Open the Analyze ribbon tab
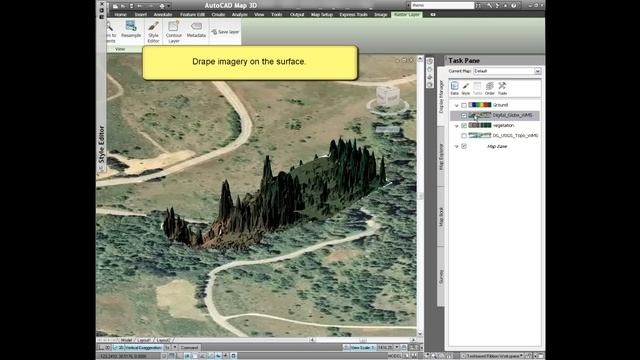Image resolution: width=640 pixels, height=360 pixels. click(240, 15)
